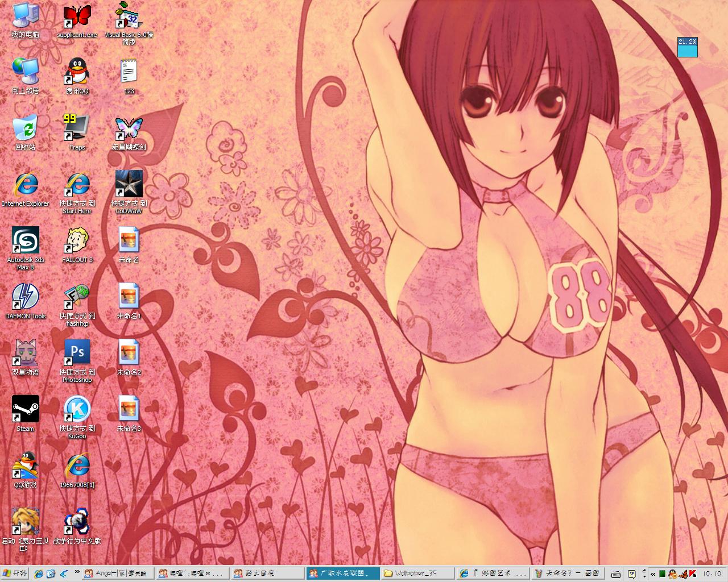Switch to the 未命名3 - 画图 Paint window
The image size is (728, 582).
[x=568, y=573]
